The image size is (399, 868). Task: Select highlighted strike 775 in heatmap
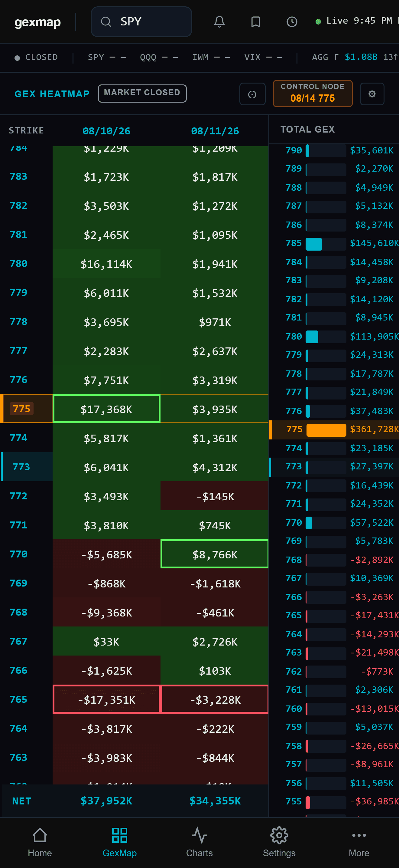click(21, 409)
